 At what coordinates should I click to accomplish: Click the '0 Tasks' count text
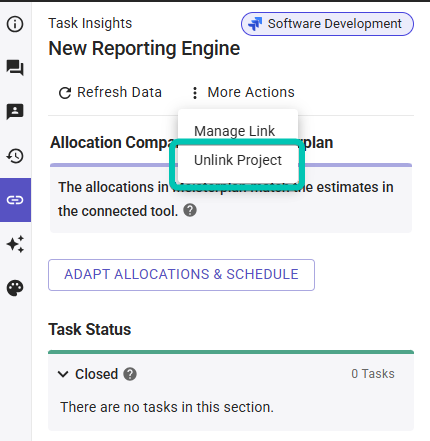[373, 374]
